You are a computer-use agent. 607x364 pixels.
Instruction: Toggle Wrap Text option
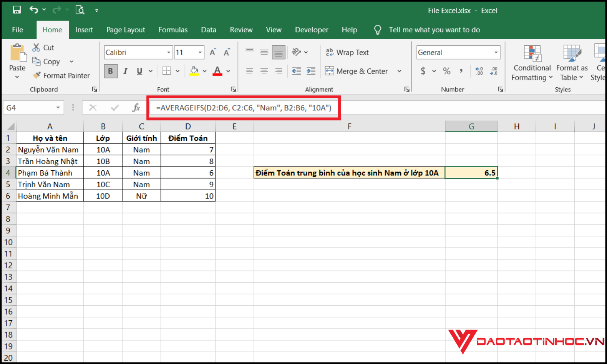348,53
